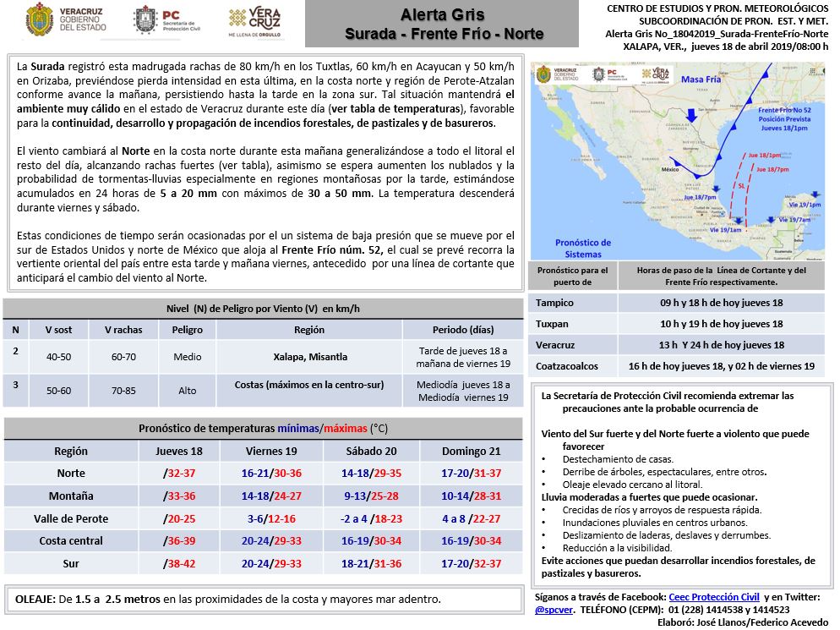
Task: Click the blue Norte wind arrow over Coahuila
Action: coord(692,117)
